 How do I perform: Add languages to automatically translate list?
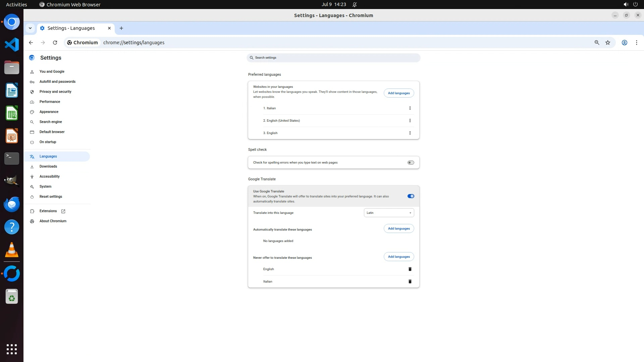click(398, 229)
